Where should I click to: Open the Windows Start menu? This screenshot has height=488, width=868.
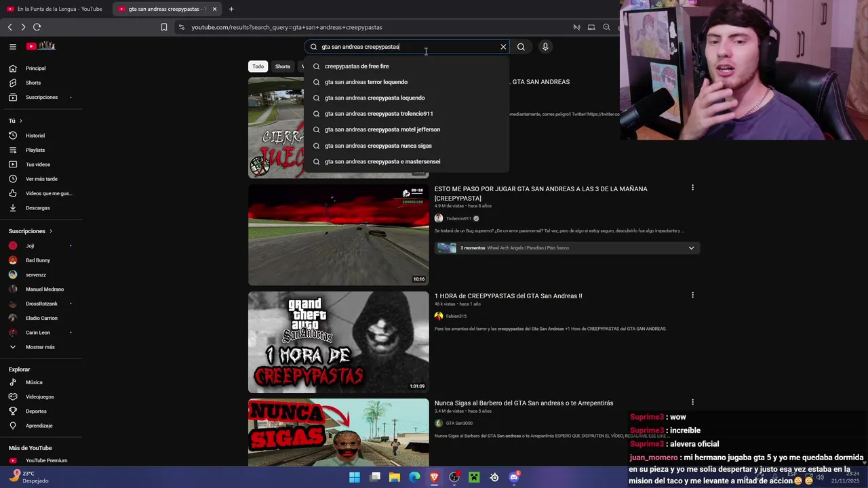point(355,477)
